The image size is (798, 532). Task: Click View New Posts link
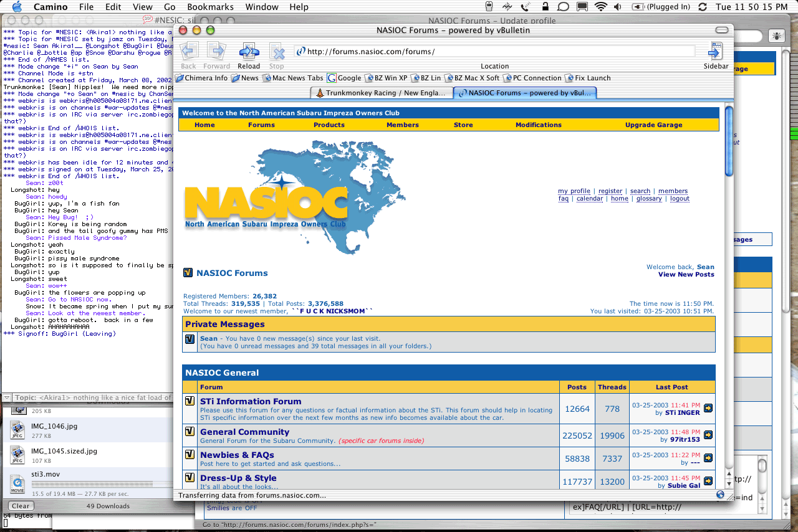coord(686,274)
